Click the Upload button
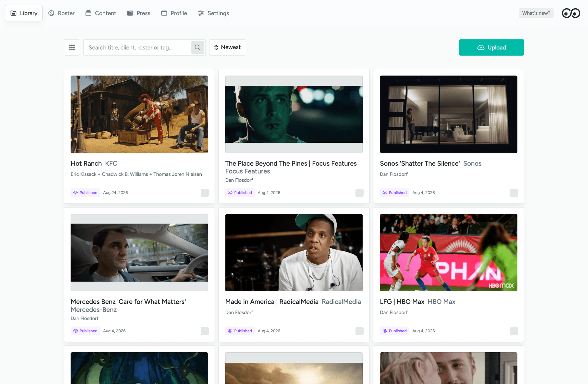 [x=491, y=47]
